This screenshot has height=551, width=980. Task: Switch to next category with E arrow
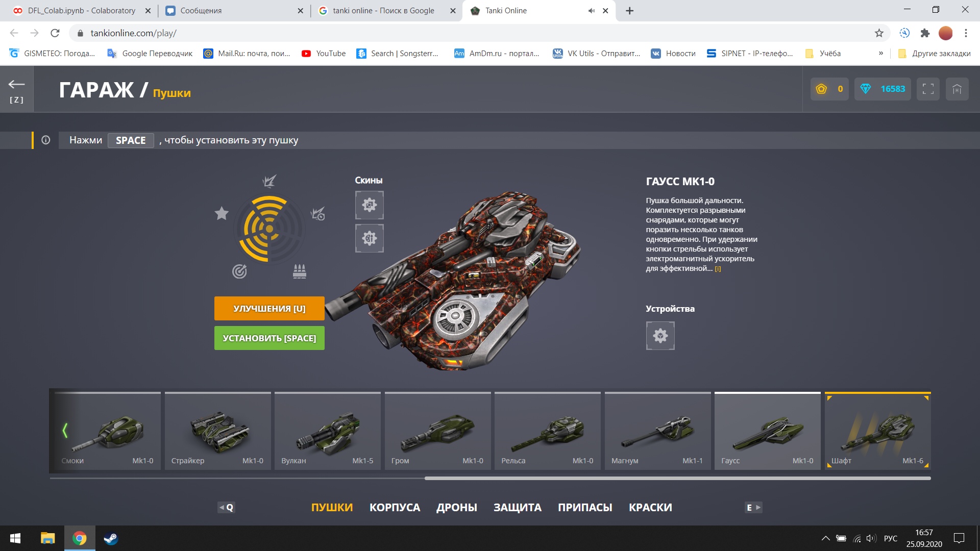[753, 507]
